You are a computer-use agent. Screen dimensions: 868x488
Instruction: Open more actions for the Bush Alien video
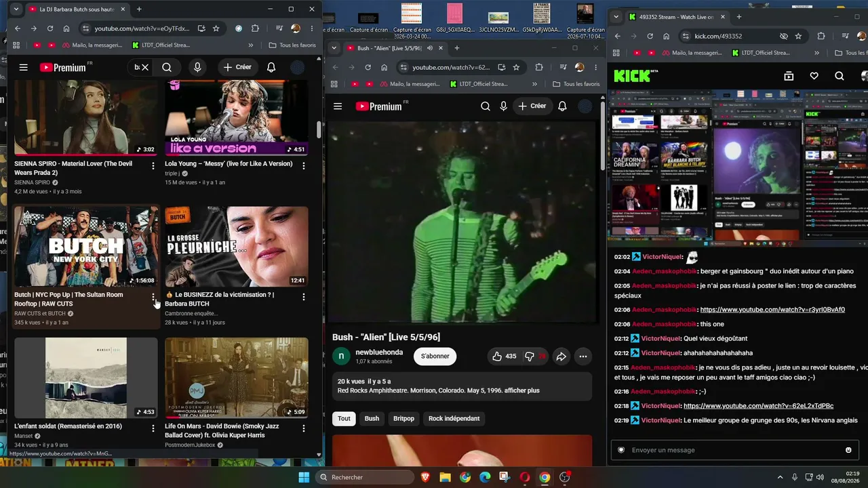pyautogui.click(x=583, y=357)
